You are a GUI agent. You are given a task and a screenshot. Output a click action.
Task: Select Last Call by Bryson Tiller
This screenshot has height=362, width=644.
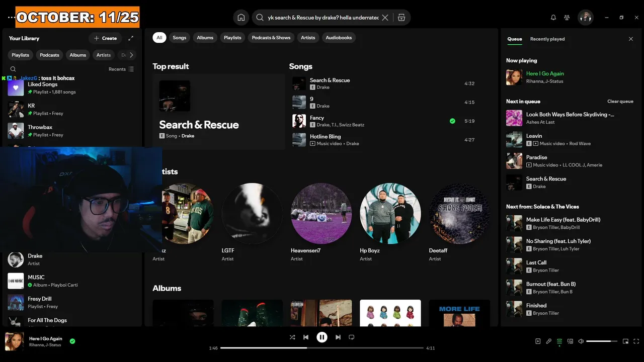pyautogui.click(x=570, y=266)
